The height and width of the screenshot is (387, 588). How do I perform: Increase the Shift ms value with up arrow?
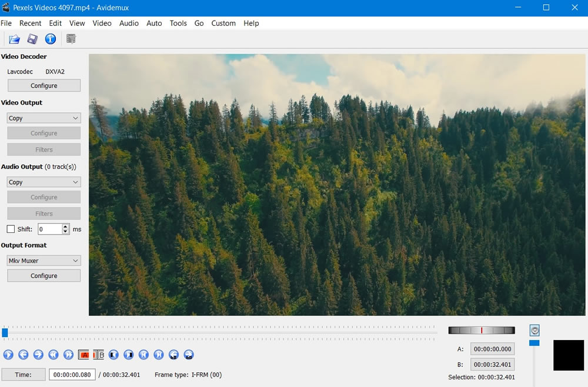(x=66, y=226)
